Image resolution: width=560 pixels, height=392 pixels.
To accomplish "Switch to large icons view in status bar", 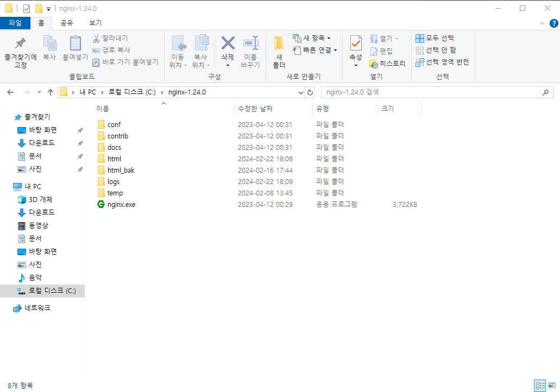I will pos(552,385).
